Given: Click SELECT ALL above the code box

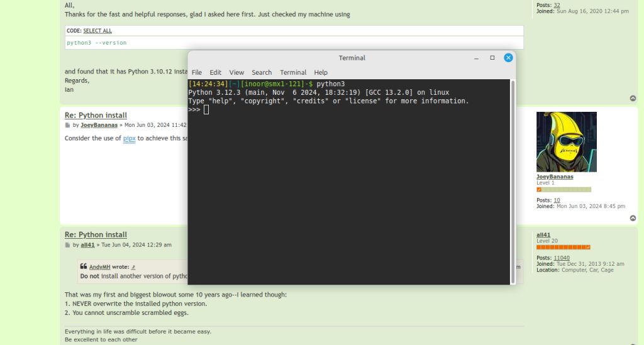Looking at the screenshot, I should (97, 31).
